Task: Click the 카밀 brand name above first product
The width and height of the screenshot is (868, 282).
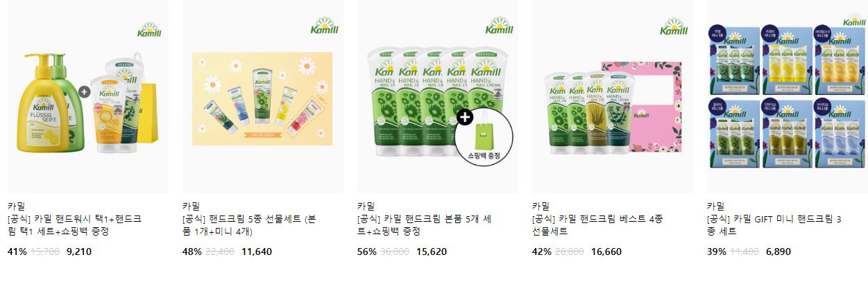Action: click(x=16, y=206)
